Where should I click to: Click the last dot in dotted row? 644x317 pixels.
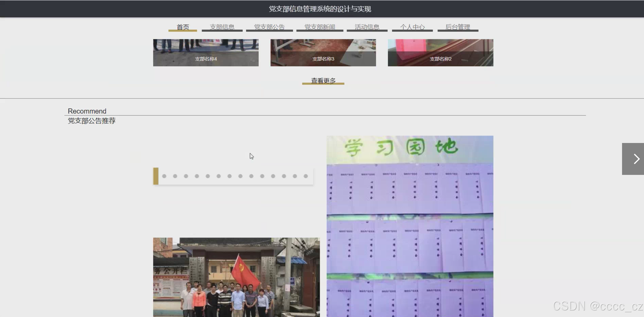306,176
